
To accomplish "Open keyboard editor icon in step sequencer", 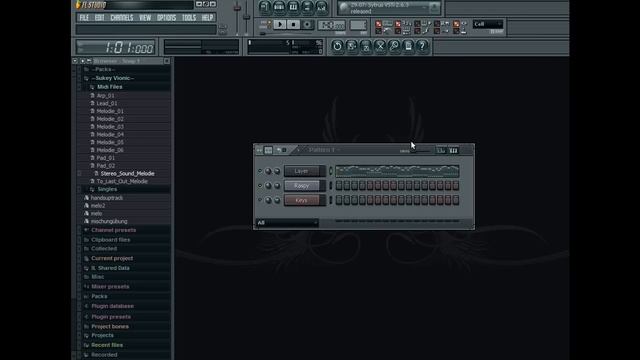I will pyautogui.click(x=453, y=150).
